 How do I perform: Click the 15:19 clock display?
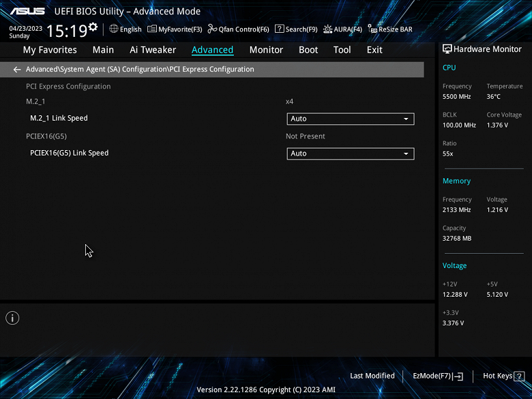[67, 31]
